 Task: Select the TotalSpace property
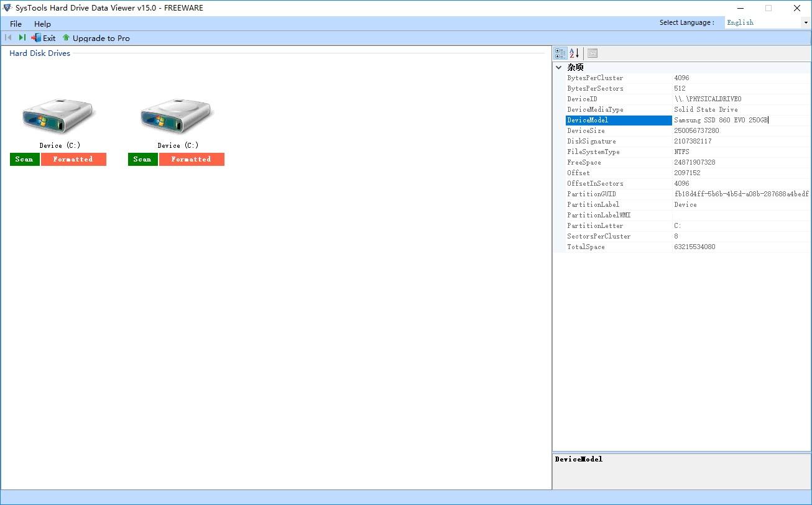pos(586,247)
